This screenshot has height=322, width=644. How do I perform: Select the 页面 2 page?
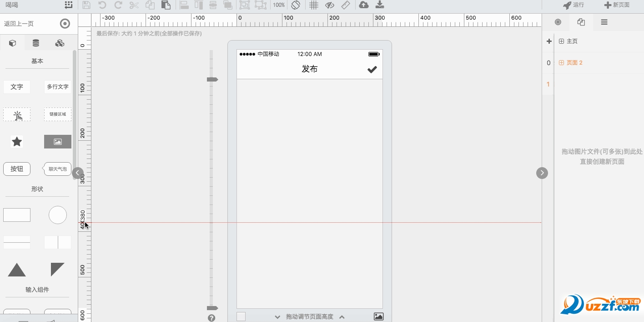coord(574,63)
